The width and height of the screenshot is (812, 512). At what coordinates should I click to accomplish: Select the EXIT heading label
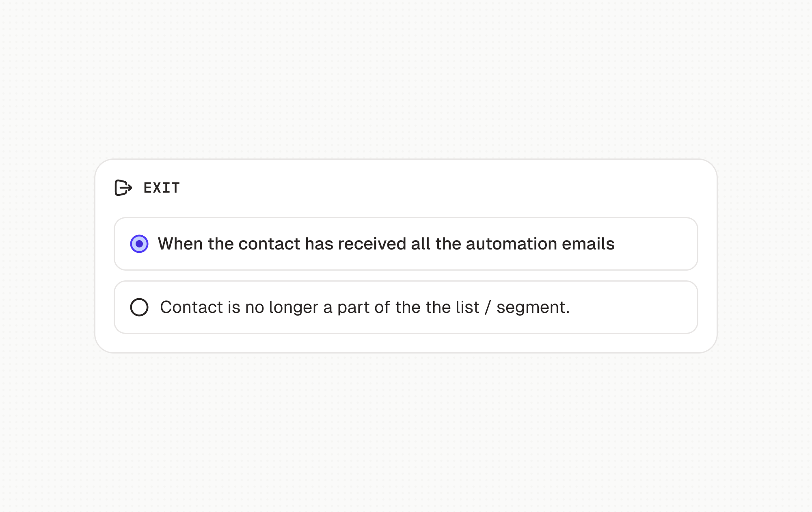(x=162, y=188)
